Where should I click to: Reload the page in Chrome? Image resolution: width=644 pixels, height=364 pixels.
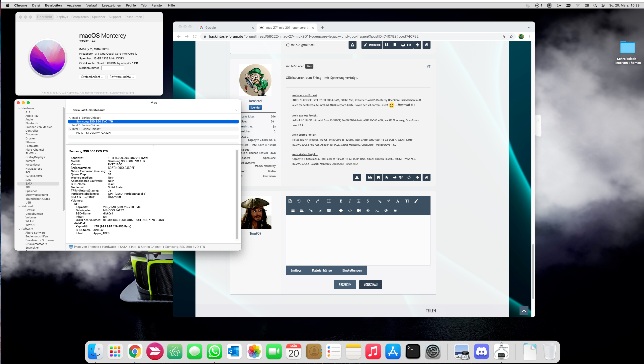(195, 37)
